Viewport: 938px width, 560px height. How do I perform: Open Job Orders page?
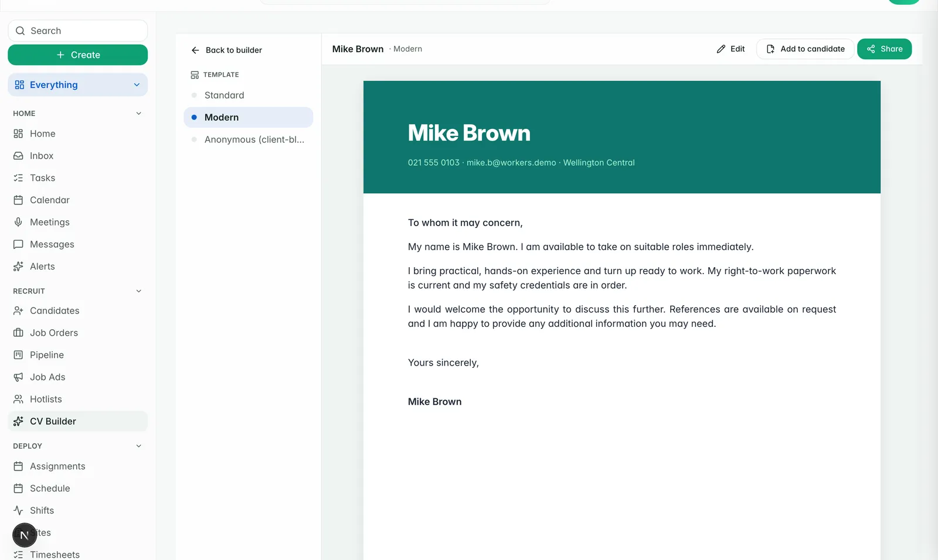(x=78, y=333)
